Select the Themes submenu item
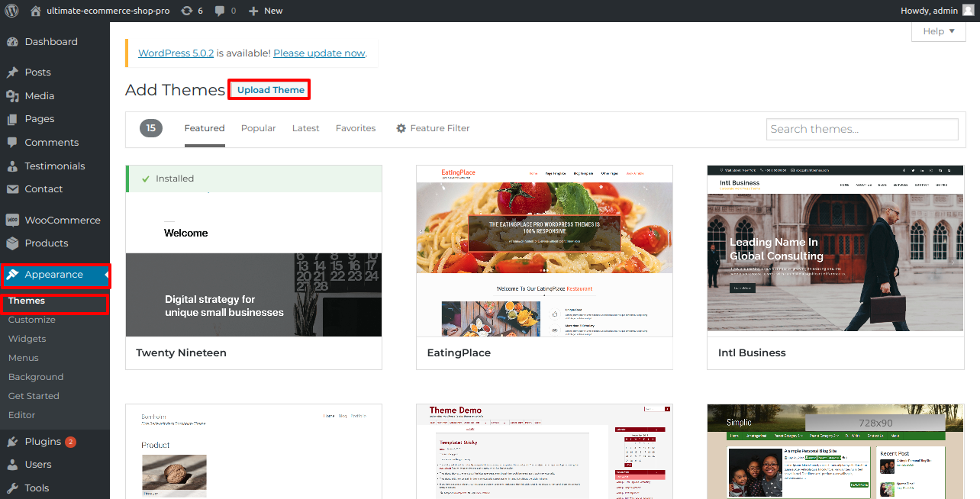The image size is (980, 499). [x=27, y=301]
